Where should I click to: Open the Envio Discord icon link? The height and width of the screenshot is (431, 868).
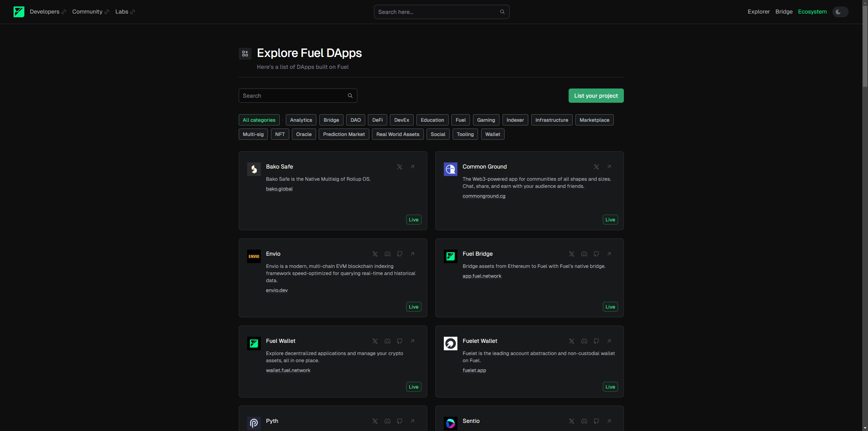pos(387,254)
